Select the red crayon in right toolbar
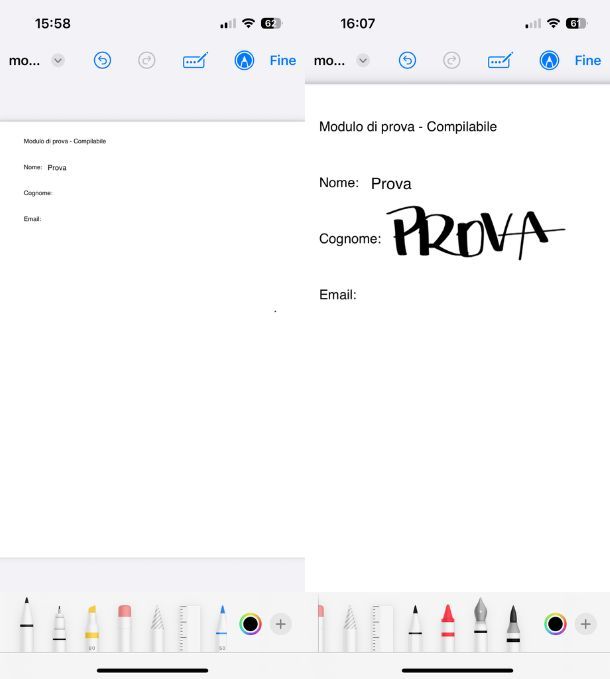610x679 pixels. tap(448, 628)
